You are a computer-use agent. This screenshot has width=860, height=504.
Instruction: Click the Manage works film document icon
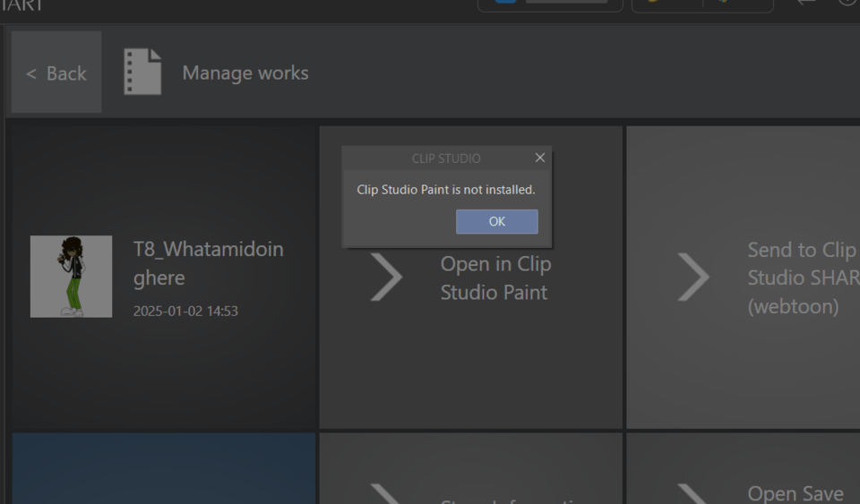(x=142, y=72)
